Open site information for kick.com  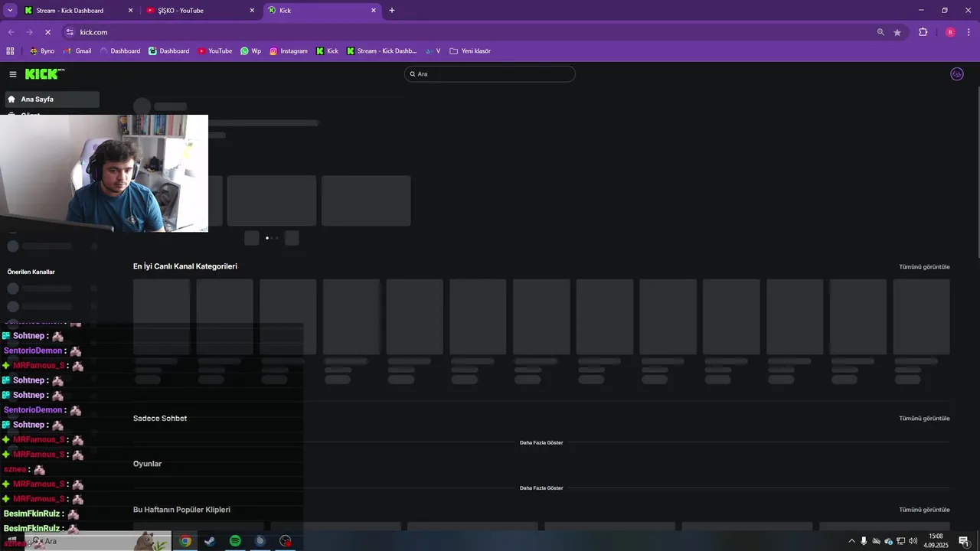coord(70,32)
